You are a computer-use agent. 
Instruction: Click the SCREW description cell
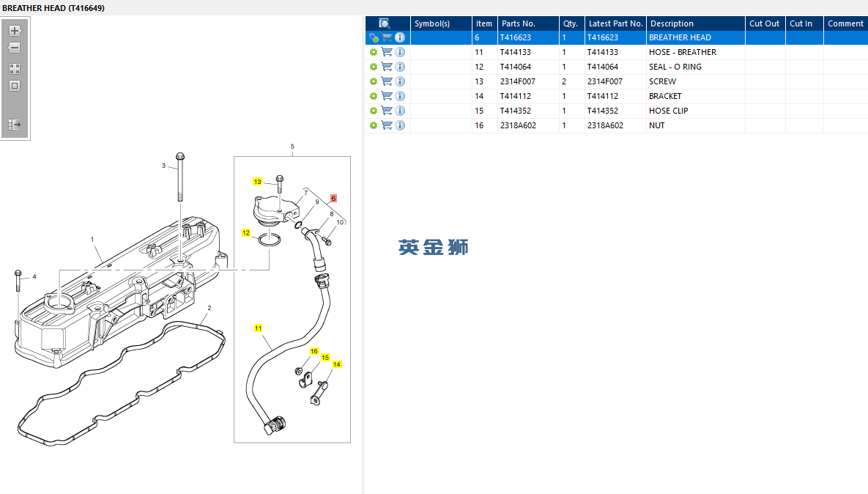pyautogui.click(x=695, y=81)
